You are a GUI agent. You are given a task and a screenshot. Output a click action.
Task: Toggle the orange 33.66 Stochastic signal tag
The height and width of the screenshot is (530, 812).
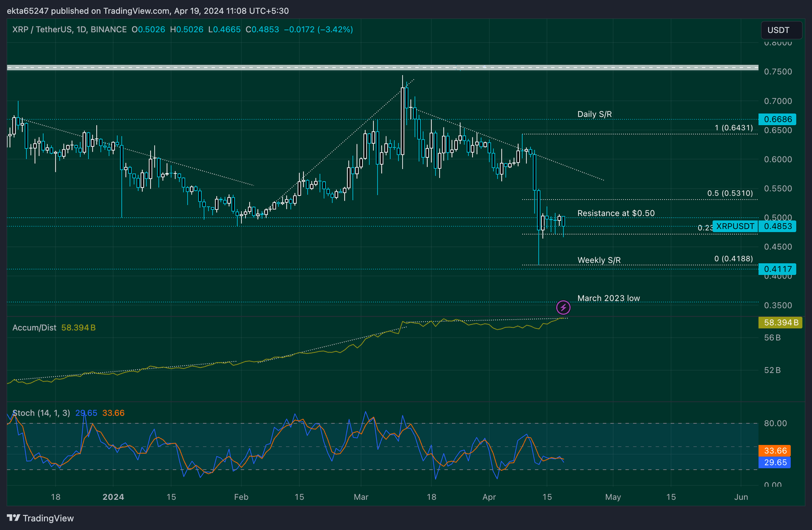pos(774,451)
